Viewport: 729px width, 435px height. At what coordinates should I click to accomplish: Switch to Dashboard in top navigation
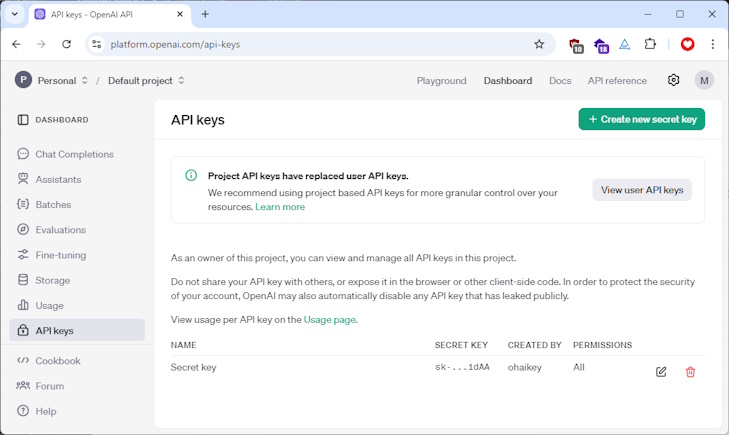[x=508, y=81]
